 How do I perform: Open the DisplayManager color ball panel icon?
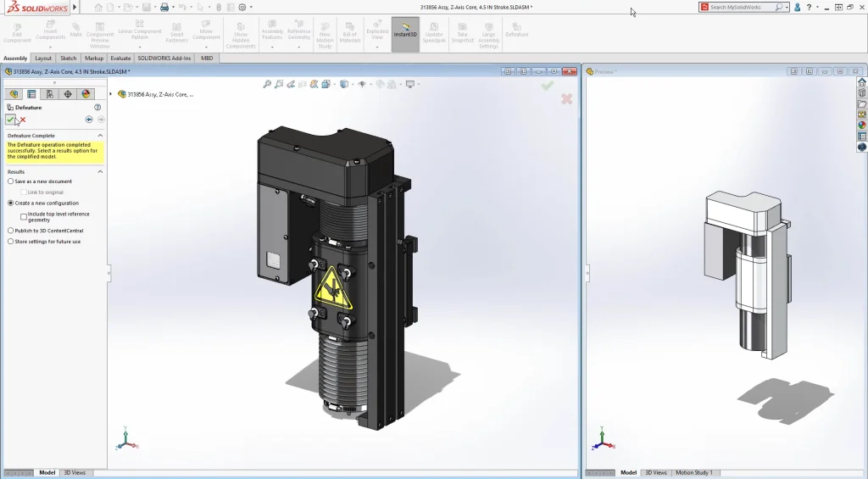tap(86, 94)
